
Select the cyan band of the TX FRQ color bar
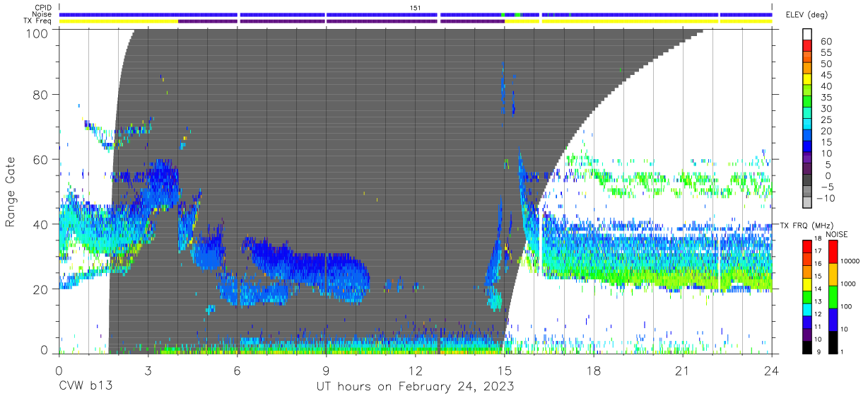tap(807, 310)
